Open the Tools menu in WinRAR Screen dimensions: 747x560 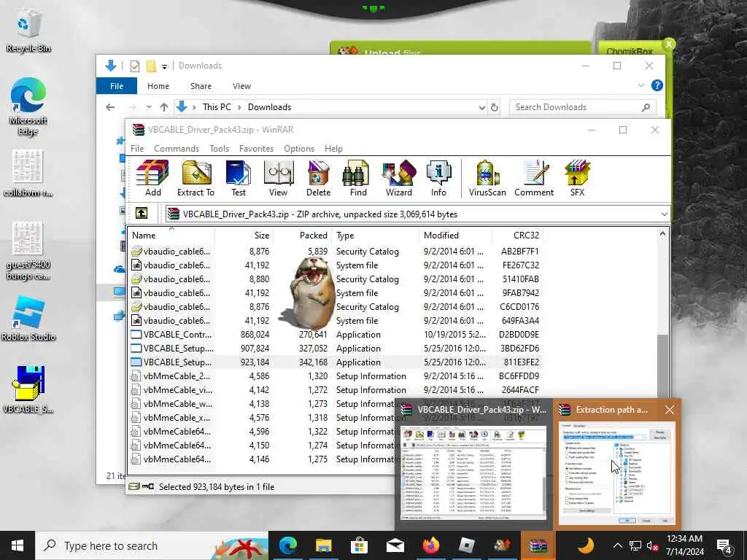click(219, 149)
